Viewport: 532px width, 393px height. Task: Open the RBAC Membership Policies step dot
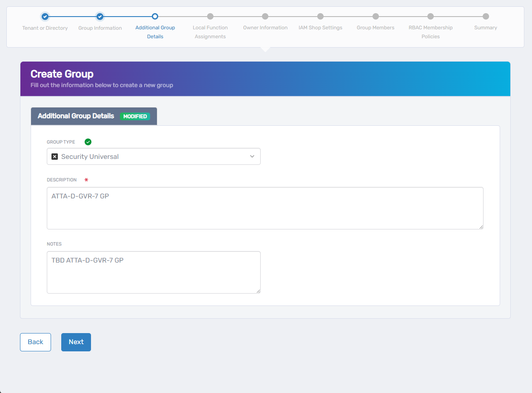(x=430, y=17)
